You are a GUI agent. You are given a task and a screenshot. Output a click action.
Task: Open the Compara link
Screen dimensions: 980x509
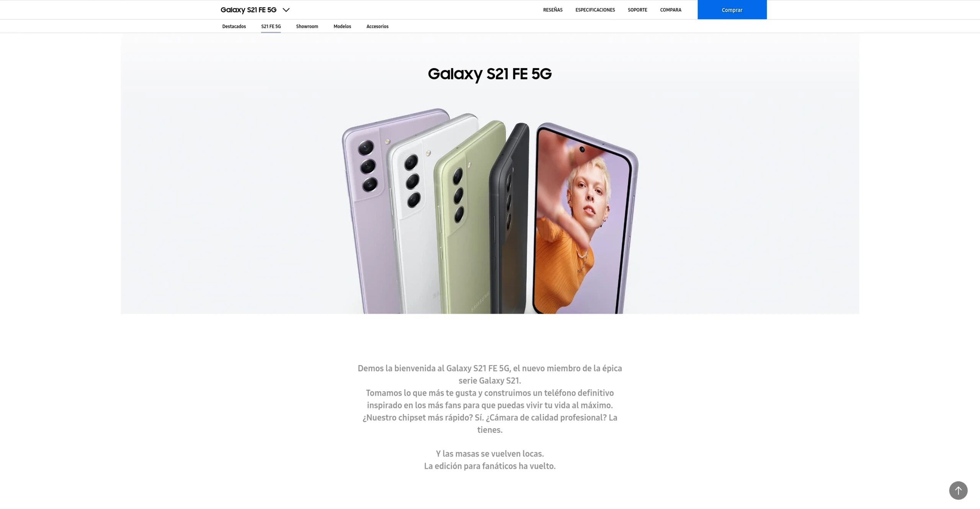(x=670, y=10)
